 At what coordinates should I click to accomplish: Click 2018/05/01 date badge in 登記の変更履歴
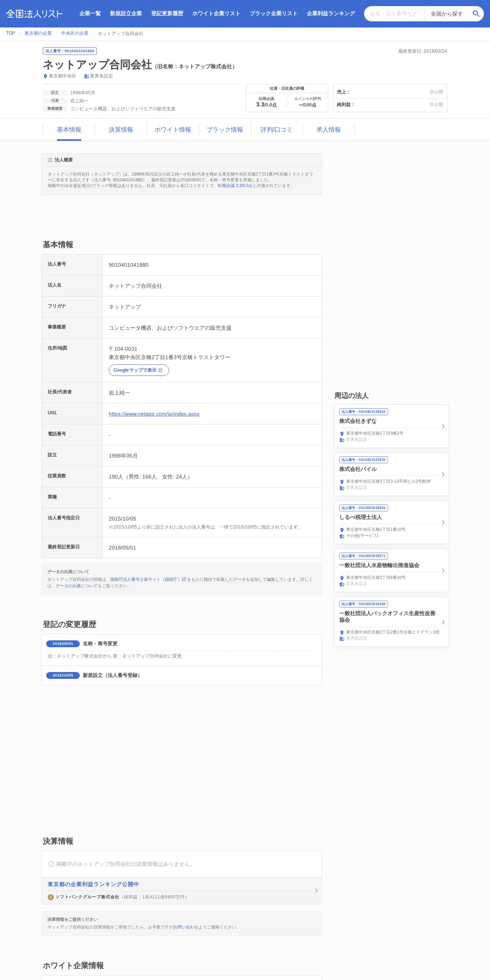coord(63,644)
